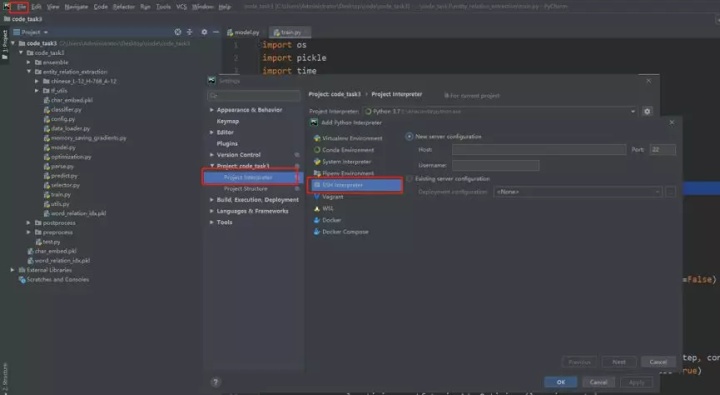The image size is (720, 395).
Task: Expand the tf_utils folder
Action: tap(37, 90)
